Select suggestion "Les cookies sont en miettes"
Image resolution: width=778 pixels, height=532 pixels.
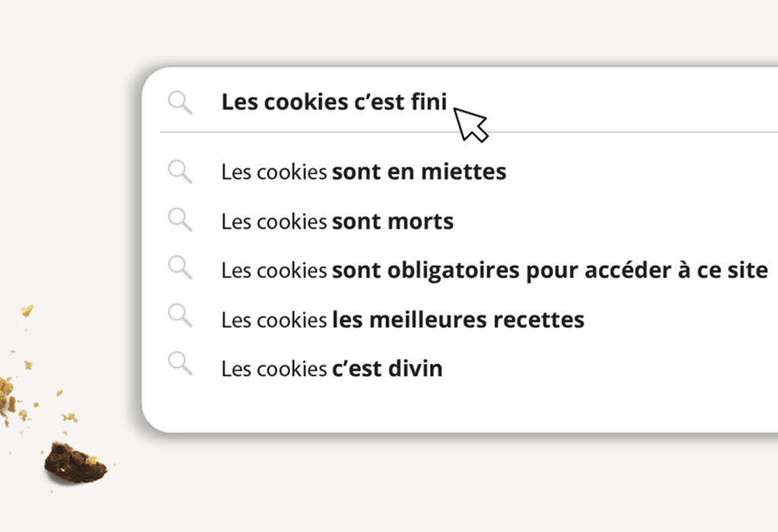click(x=363, y=172)
